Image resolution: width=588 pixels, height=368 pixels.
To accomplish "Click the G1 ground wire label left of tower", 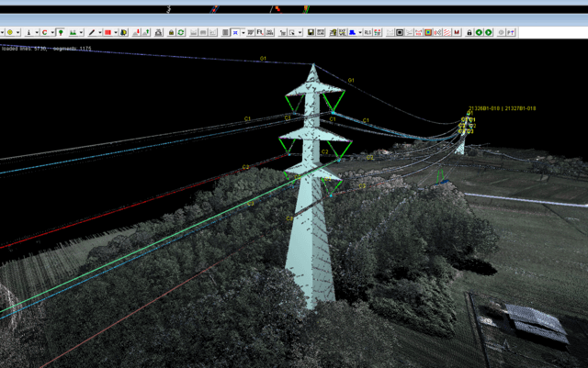I will pos(263,59).
